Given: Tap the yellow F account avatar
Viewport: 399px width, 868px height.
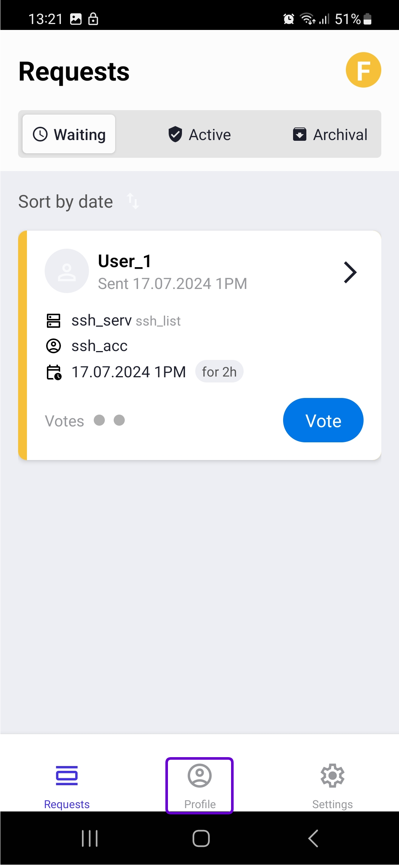Looking at the screenshot, I should pos(363,70).
